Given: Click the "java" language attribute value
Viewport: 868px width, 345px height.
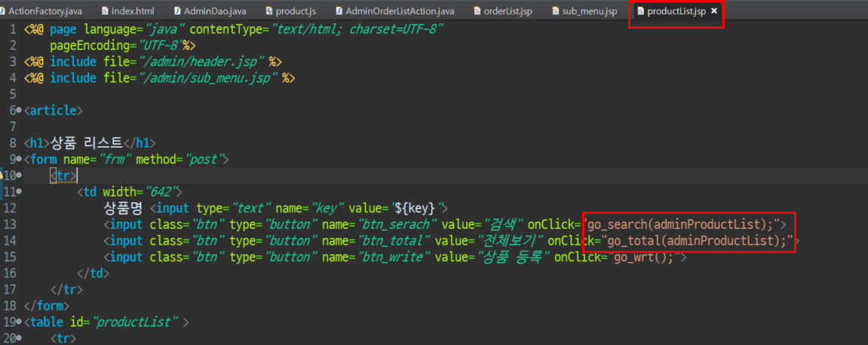Looking at the screenshot, I should tap(167, 29).
